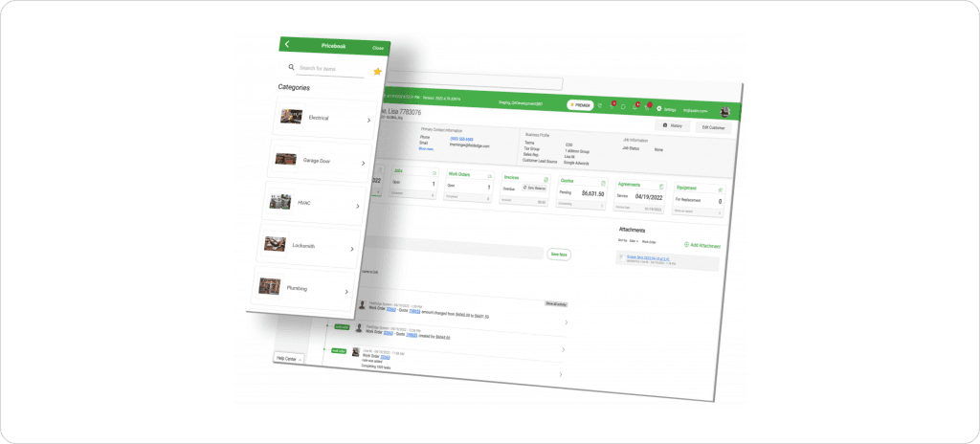980x444 pixels.
Task: Expand the HVAC category chevron
Action: (358, 206)
